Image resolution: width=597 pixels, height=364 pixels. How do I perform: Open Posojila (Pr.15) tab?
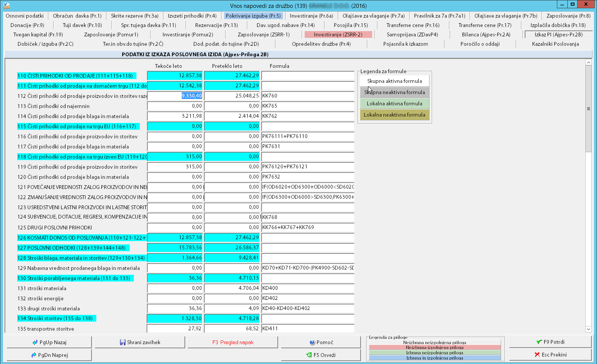351,25
